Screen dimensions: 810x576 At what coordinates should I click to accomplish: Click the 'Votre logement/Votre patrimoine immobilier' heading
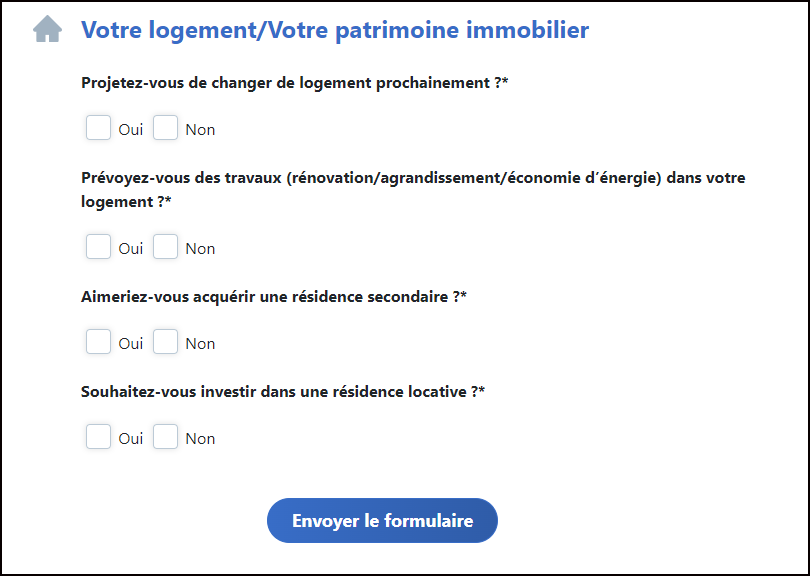[x=335, y=30]
